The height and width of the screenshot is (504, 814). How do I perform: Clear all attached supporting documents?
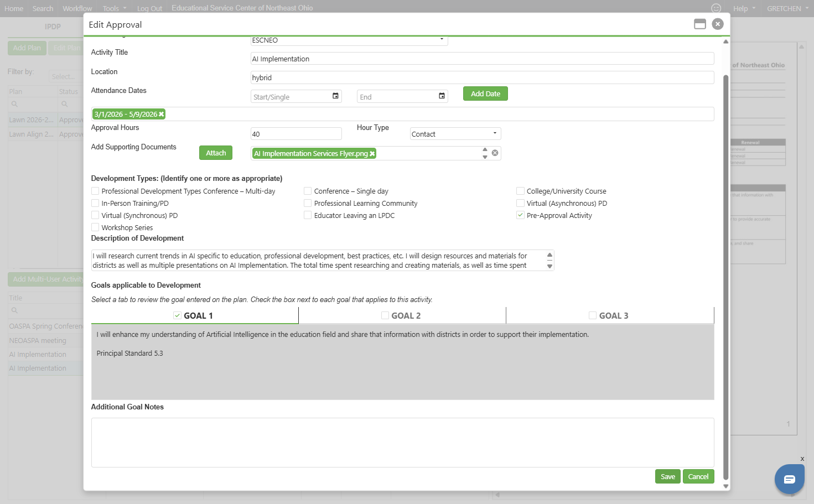click(x=495, y=153)
